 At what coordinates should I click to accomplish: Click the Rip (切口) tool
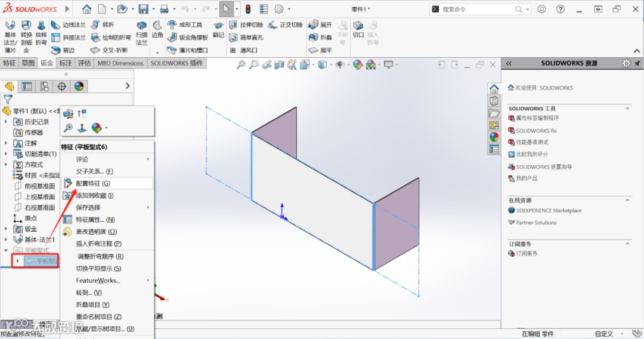[358, 30]
